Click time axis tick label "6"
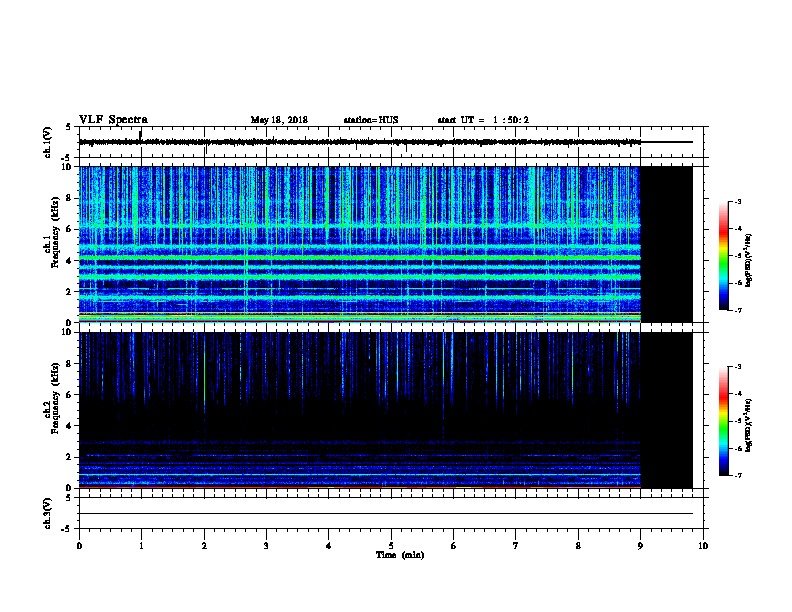This screenshot has height=612, width=792. coord(454,545)
